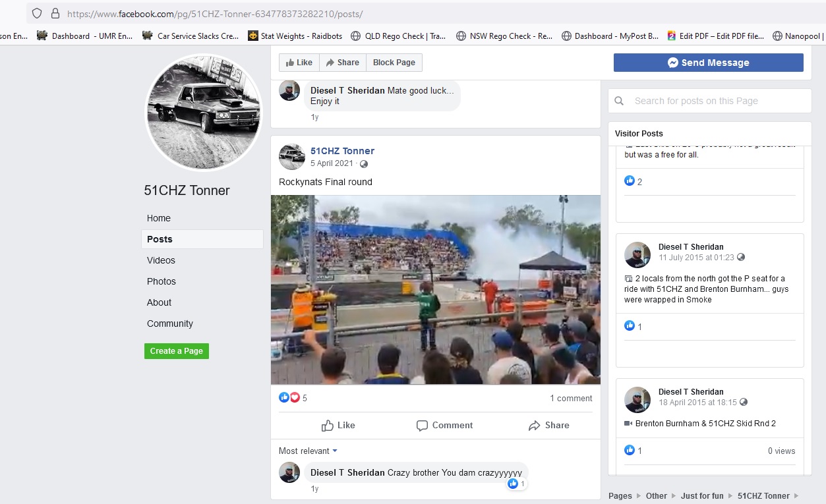
Task: Click Diesel T Sheridan avatar on crazy comment
Action: click(290, 472)
